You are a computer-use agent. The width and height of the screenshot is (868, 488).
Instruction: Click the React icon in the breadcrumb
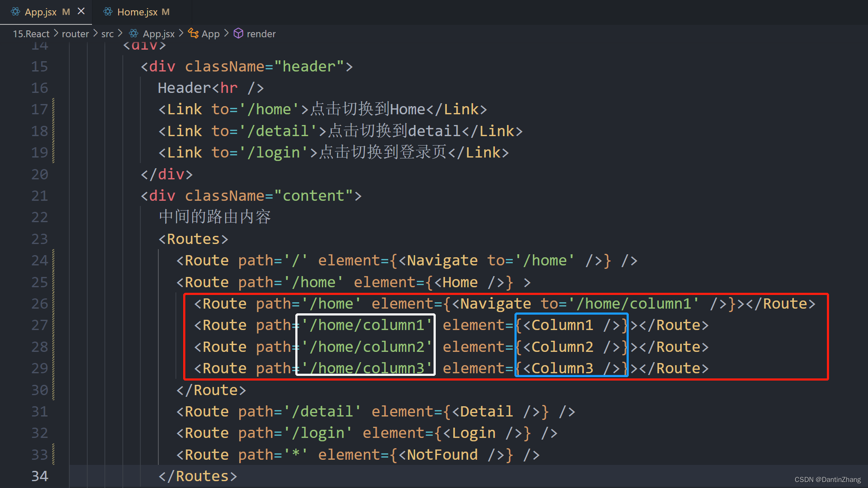pos(134,33)
